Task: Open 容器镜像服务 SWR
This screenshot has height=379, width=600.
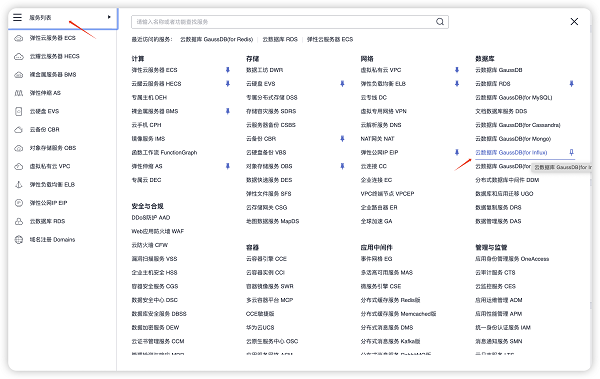Action: [x=269, y=286]
